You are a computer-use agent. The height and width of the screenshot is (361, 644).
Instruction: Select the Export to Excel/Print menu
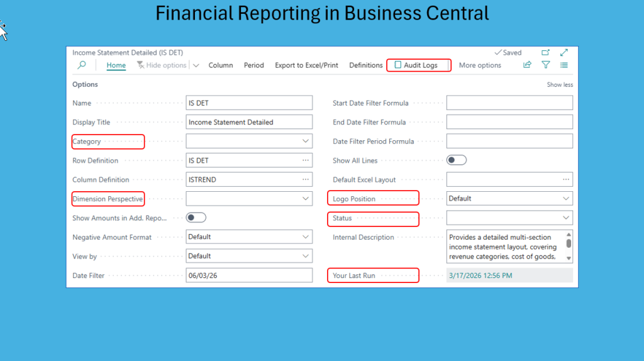[x=306, y=65]
